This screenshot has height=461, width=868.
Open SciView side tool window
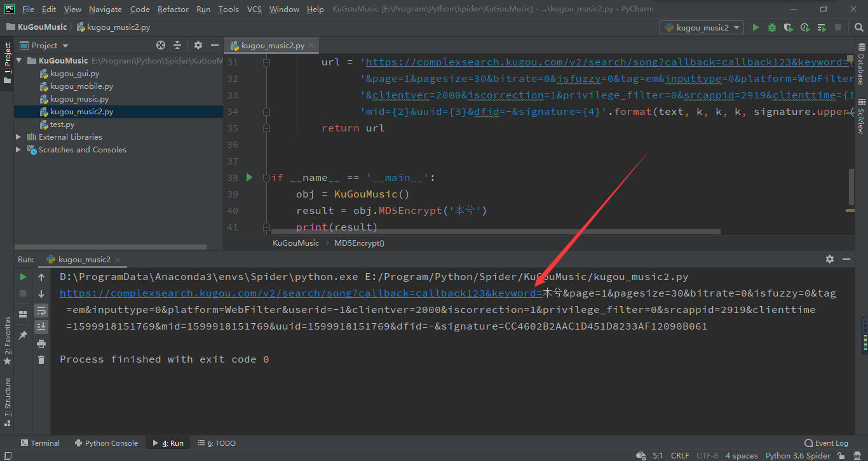(861, 115)
